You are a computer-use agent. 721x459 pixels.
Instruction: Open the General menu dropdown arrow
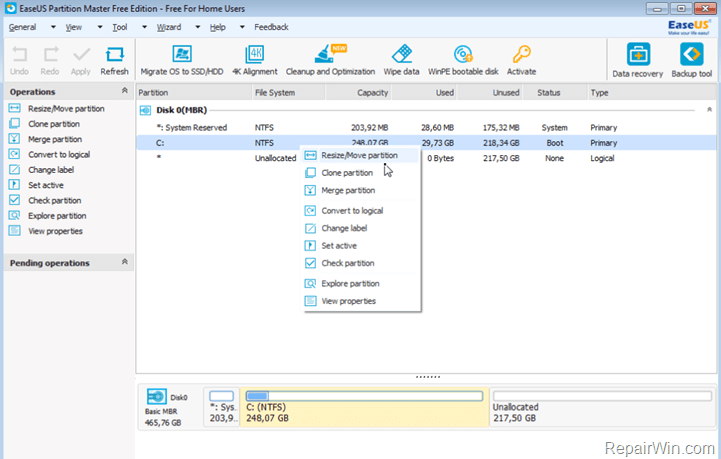tap(53, 27)
